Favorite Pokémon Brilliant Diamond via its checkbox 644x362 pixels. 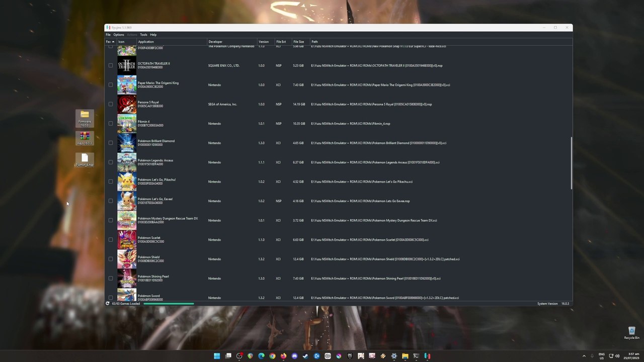coord(111,143)
